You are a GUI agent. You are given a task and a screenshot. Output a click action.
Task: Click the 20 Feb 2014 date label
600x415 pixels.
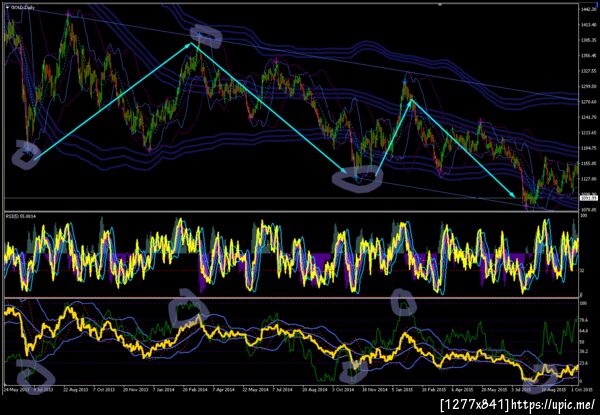point(196,389)
